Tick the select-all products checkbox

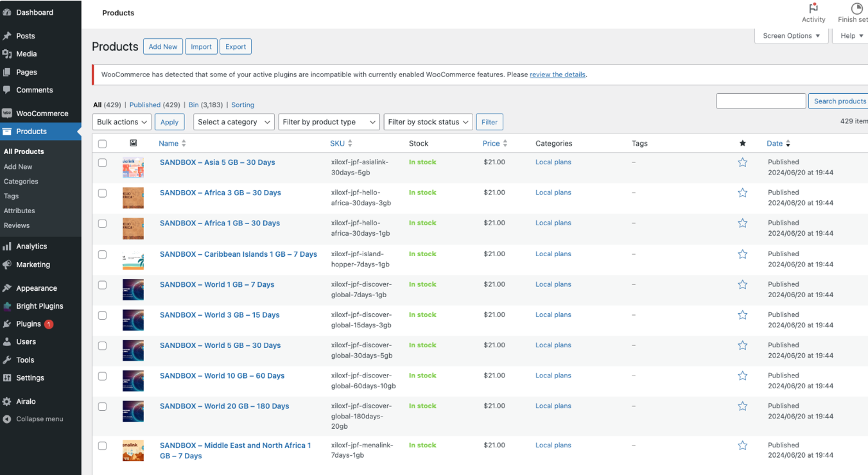pos(102,144)
